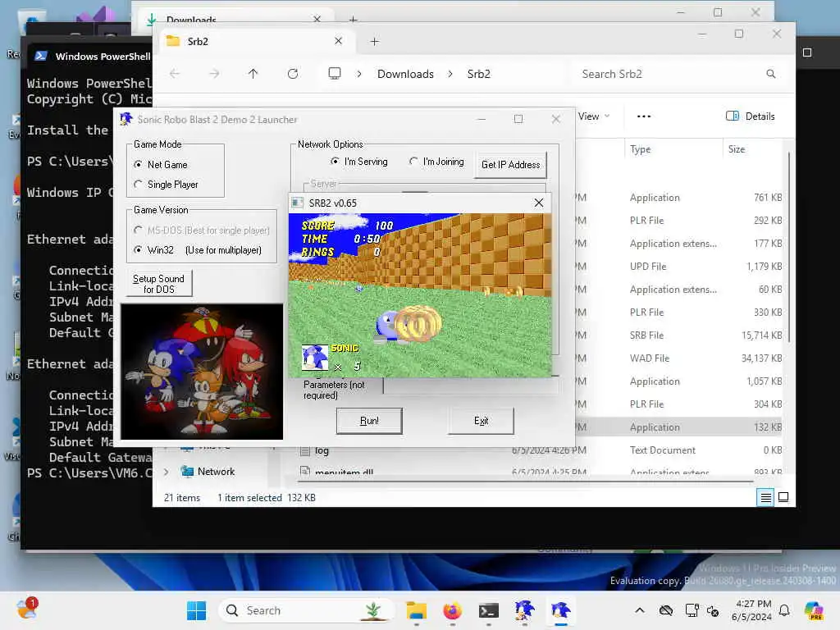Click the active Sonic launcher taskbar icon

(x=560, y=610)
